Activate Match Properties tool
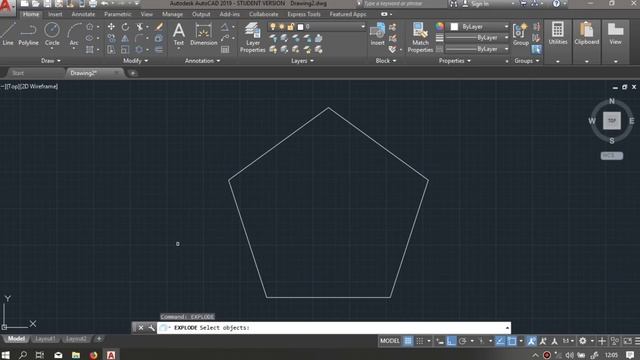The height and width of the screenshot is (360, 640). click(420, 38)
